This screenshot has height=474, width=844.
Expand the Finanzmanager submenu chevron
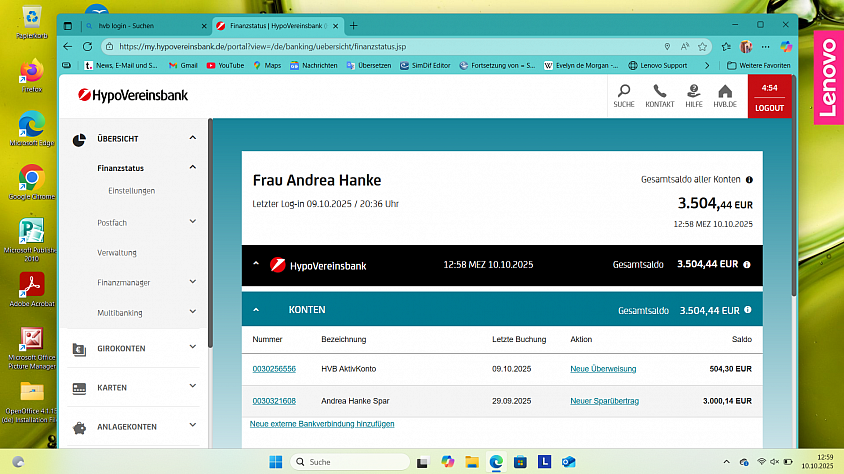(193, 282)
